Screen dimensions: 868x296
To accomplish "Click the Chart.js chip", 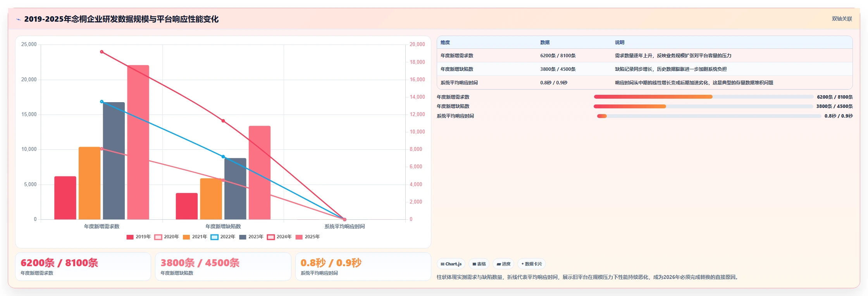I will coord(451,264).
